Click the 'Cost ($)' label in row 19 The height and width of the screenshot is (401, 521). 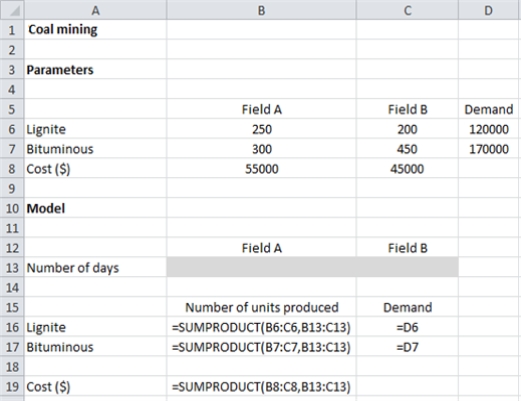[48, 387]
